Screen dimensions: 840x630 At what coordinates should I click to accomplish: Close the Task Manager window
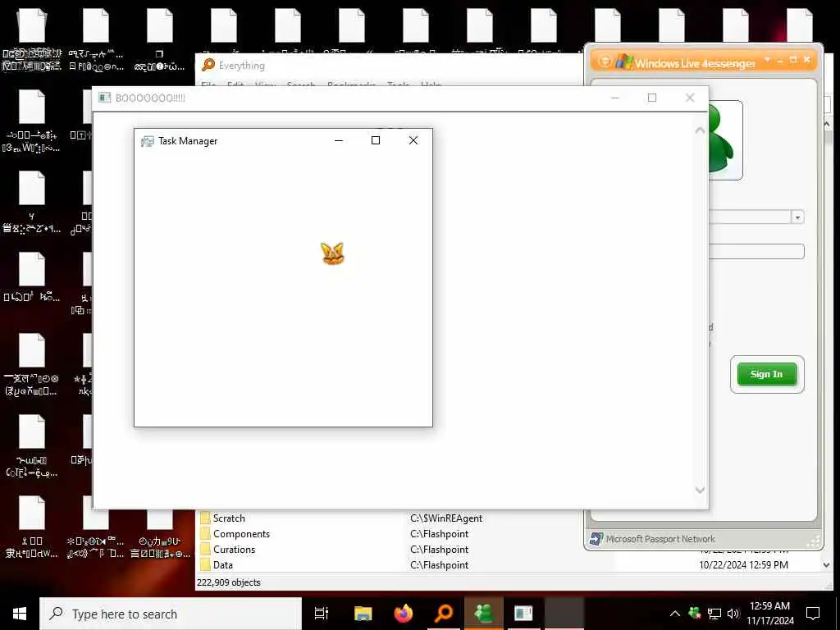[413, 140]
